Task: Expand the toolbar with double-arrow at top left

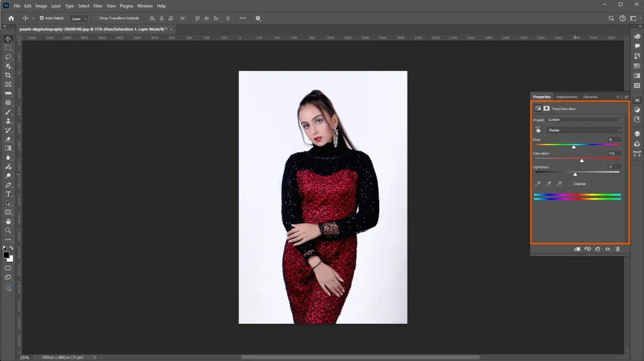Action: point(4,26)
